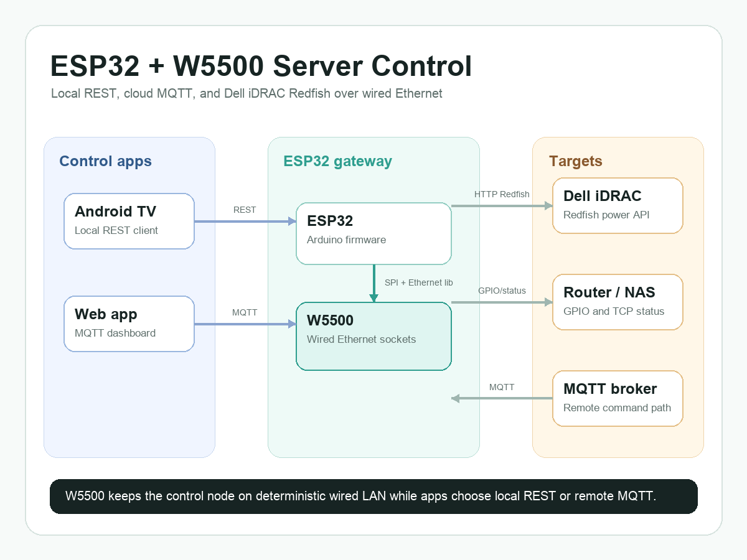Click the 'Redfish power API' text
747x560 pixels.
click(x=606, y=215)
